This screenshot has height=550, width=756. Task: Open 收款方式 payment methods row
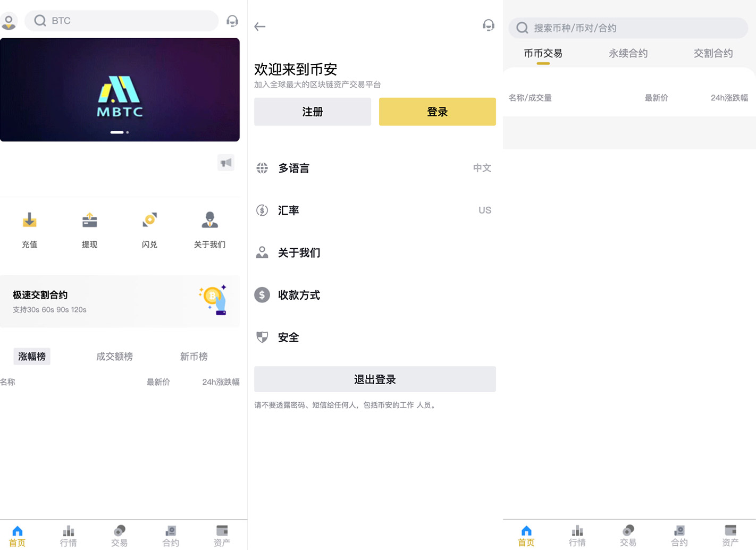(375, 295)
